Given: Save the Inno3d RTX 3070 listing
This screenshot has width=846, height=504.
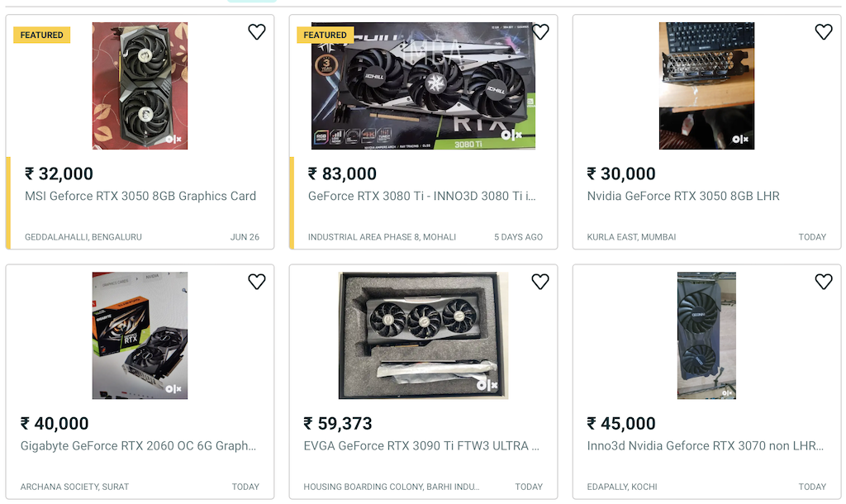Looking at the screenshot, I should point(824,282).
